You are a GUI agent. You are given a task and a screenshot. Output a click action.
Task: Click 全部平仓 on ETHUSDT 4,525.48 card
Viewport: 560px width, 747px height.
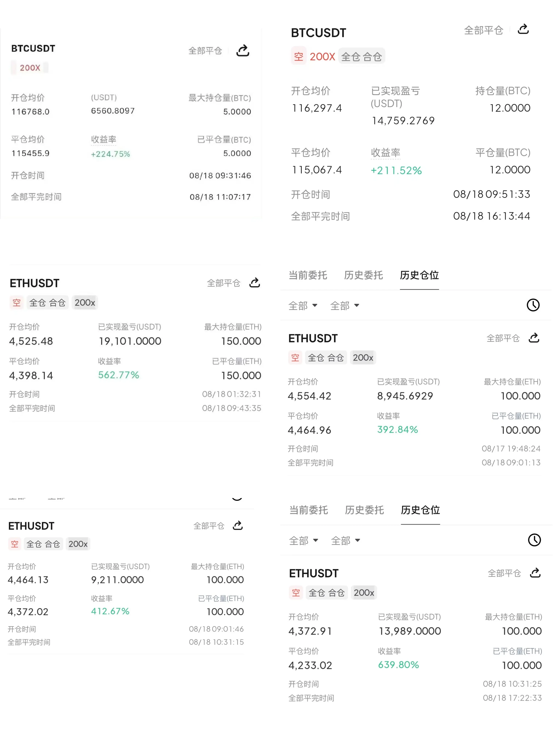[223, 283]
